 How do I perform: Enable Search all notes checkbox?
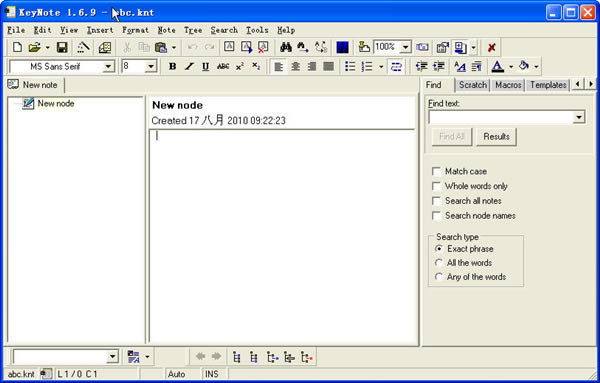pos(436,201)
